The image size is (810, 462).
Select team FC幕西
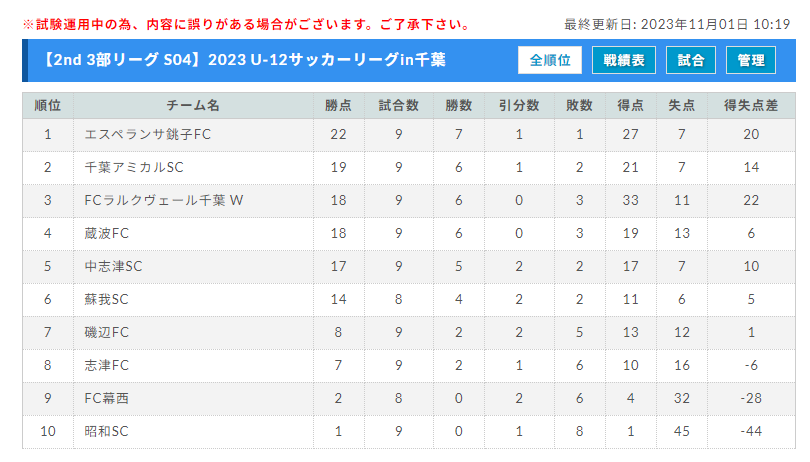click(106, 398)
